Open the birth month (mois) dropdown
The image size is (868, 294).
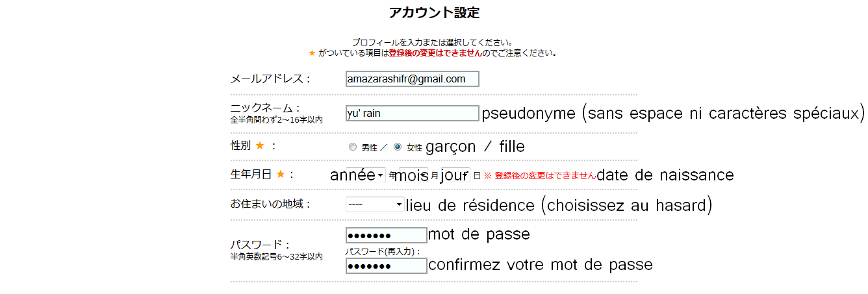(413, 175)
